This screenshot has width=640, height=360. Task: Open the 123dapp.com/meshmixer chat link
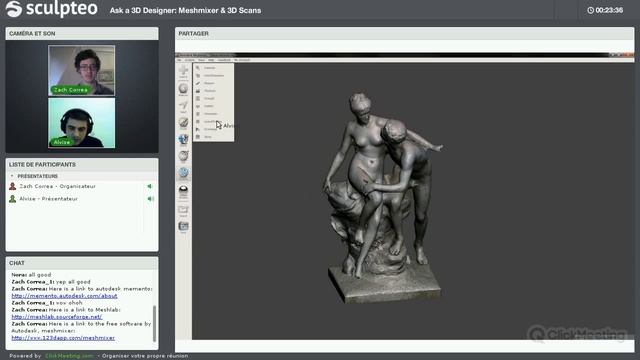point(63,338)
